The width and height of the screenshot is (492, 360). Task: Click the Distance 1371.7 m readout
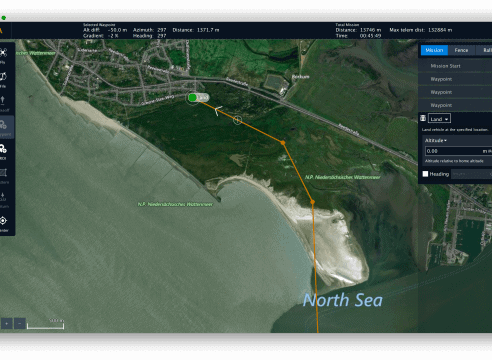[x=196, y=30]
